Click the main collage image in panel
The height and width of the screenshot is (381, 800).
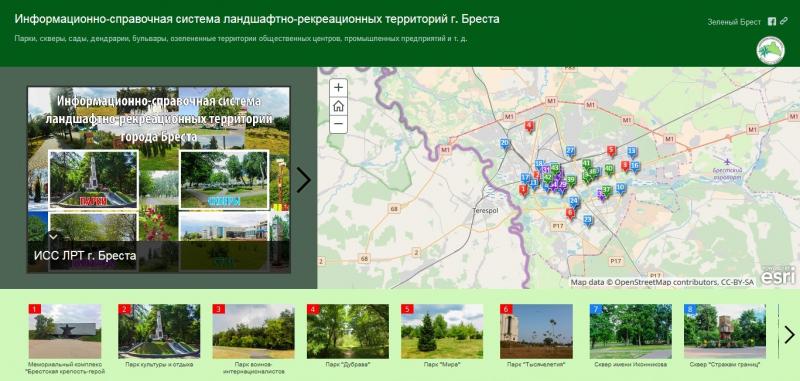159,180
